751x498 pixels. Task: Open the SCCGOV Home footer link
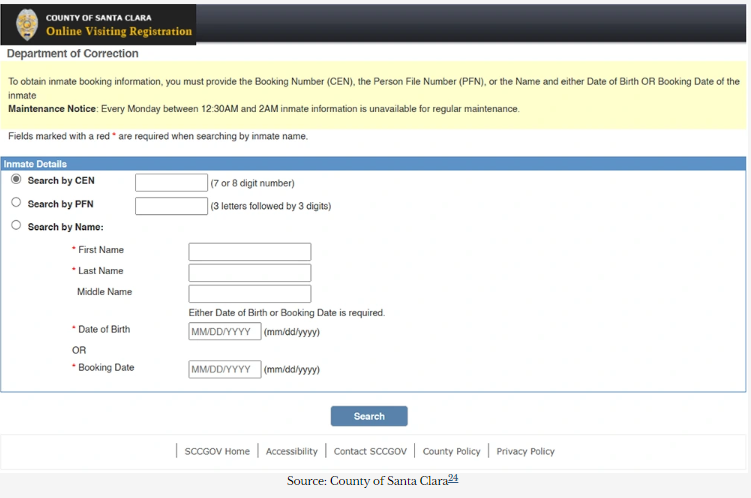click(x=217, y=451)
